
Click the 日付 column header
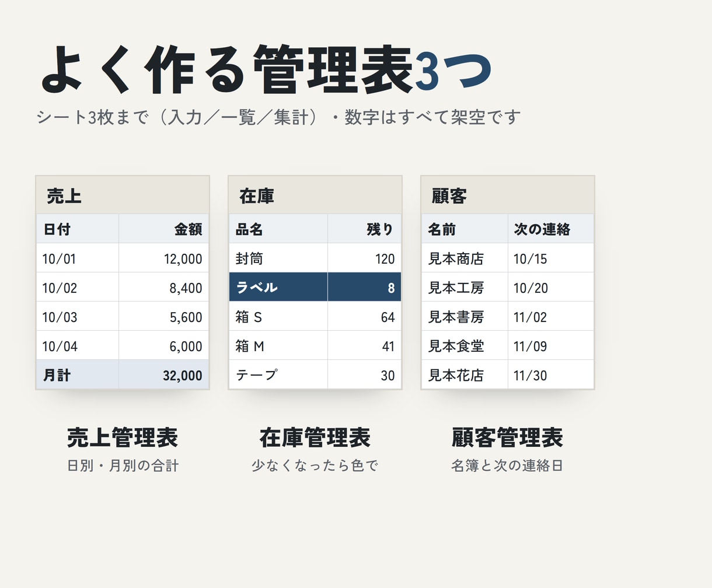tap(78, 229)
